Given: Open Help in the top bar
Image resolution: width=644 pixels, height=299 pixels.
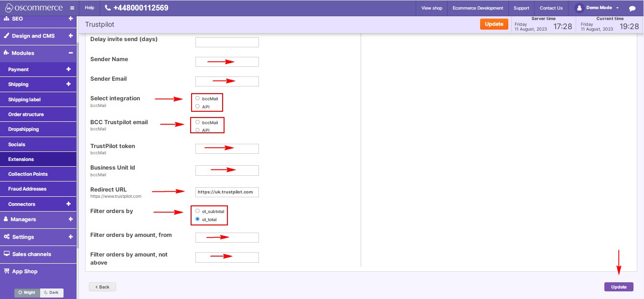Looking at the screenshot, I should coord(89,8).
